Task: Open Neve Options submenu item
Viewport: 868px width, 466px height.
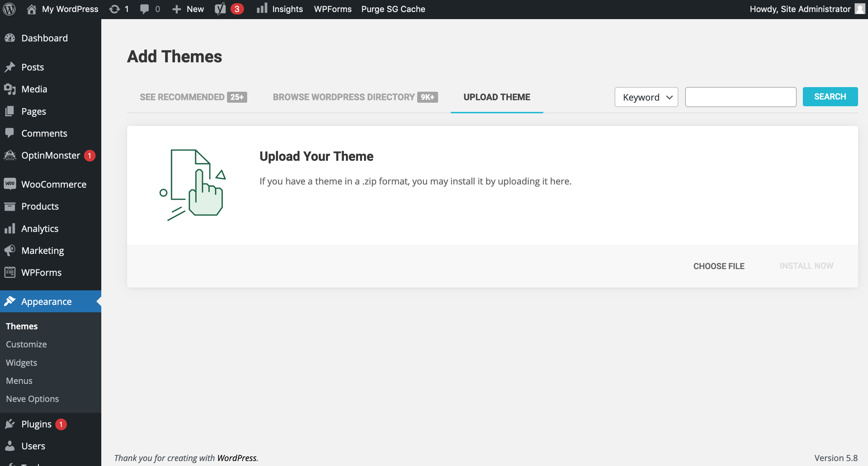Action: tap(33, 399)
